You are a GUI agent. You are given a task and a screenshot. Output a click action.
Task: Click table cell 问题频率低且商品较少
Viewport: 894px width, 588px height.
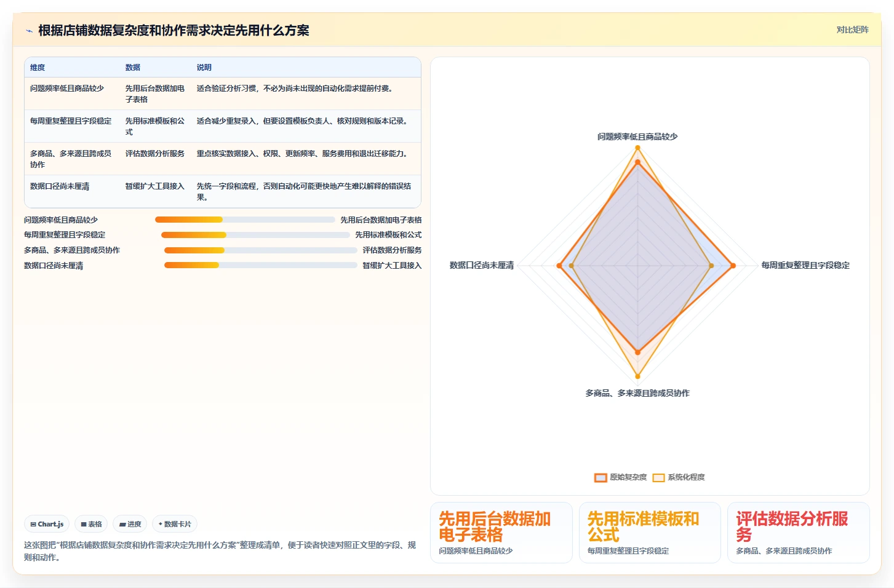click(x=67, y=89)
